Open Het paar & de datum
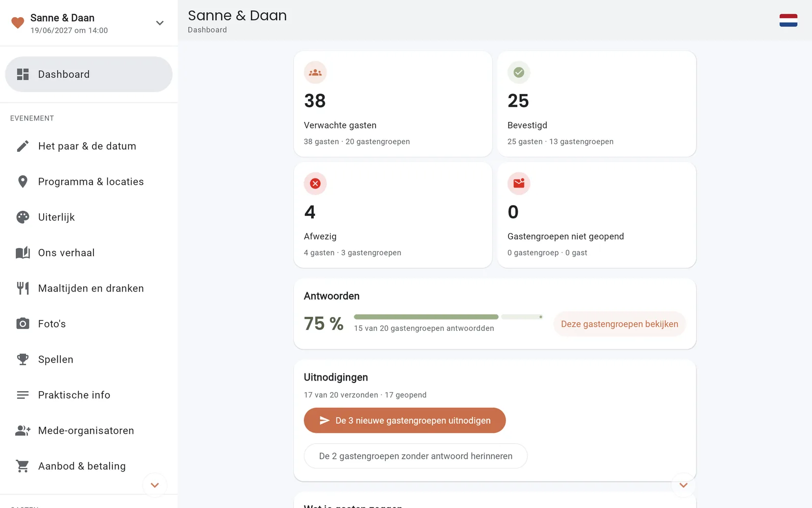The height and width of the screenshot is (508, 812). tap(89, 146)
